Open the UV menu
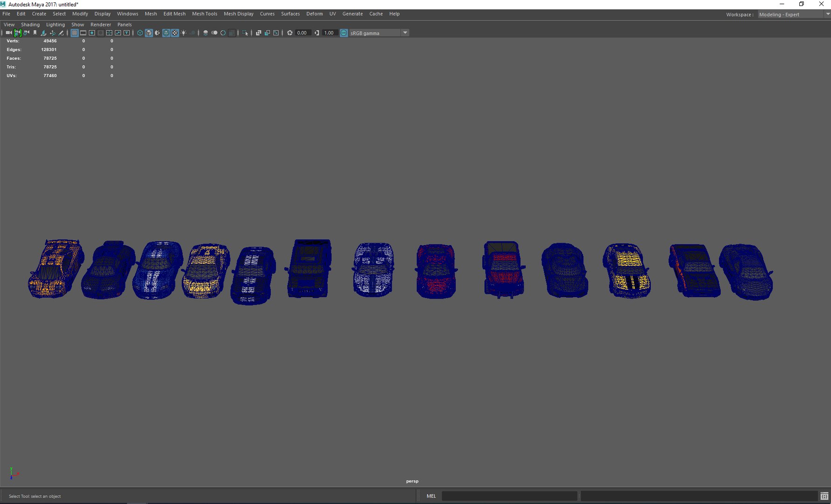 (332, 14)
